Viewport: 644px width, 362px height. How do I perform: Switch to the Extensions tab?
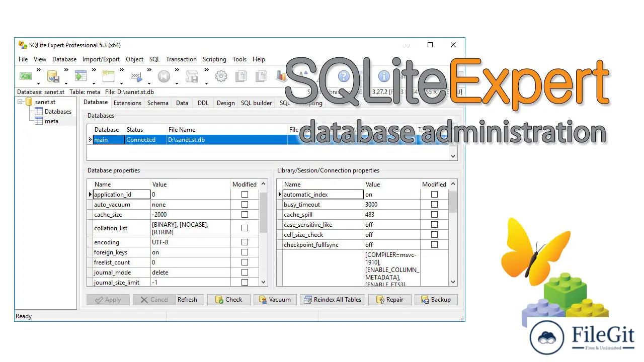[127, 103]
